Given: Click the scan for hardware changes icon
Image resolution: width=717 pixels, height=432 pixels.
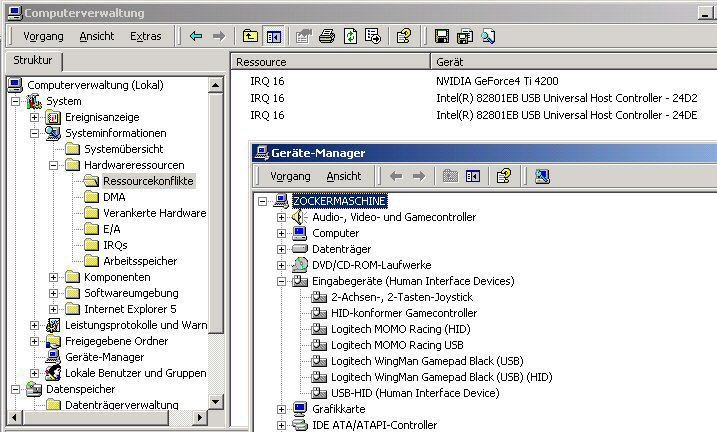Looking at the screenshot, I should (x=542, y=176).
